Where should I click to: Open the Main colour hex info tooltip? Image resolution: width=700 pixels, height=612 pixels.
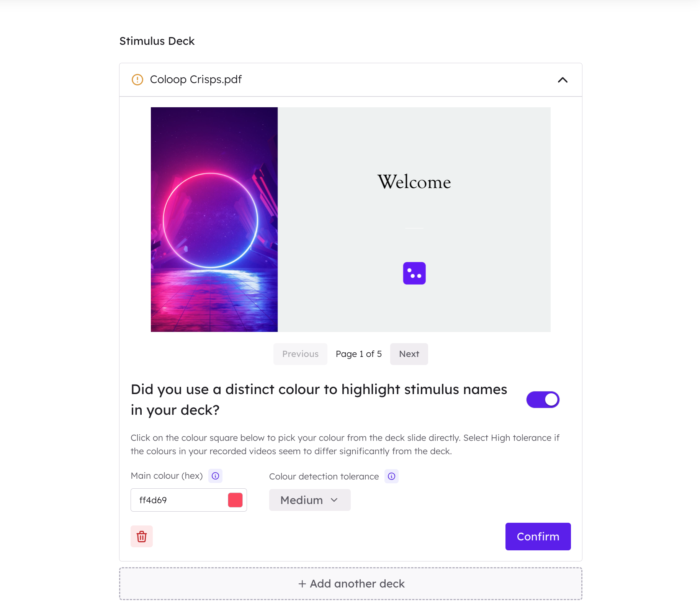[x=216, y=476]
